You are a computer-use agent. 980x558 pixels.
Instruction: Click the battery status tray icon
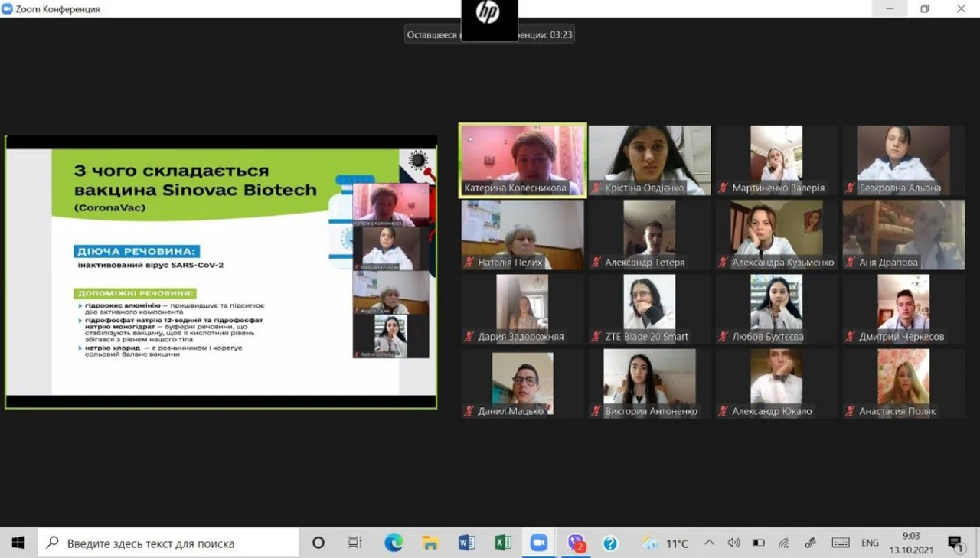758,543
